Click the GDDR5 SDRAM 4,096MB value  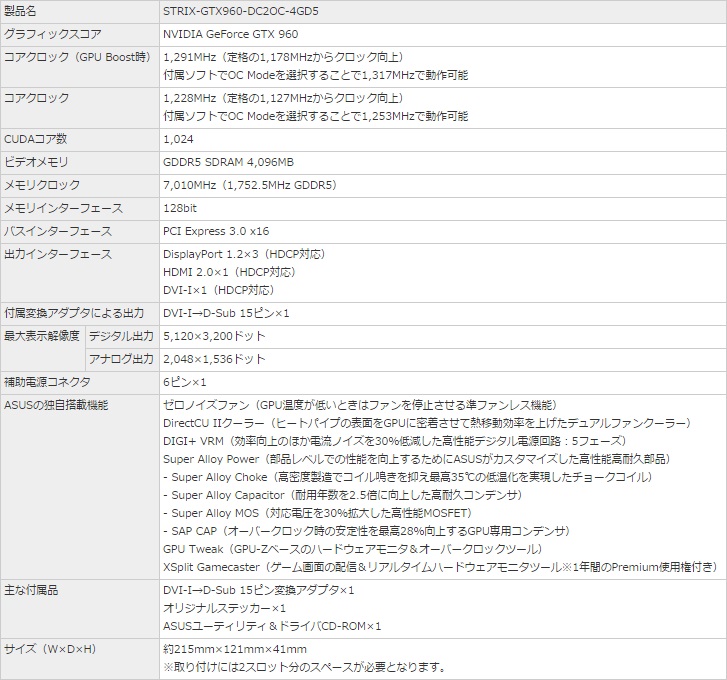[228, 163]
